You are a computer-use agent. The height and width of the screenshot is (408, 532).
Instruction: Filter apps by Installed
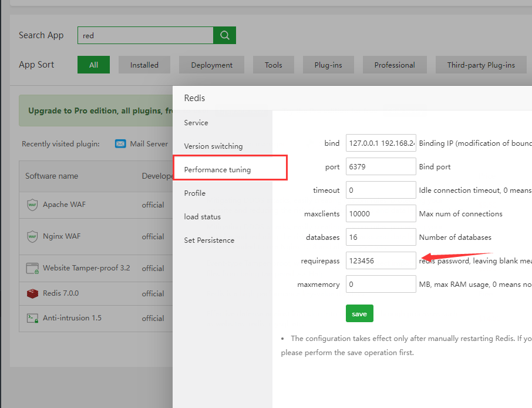[144, 65]
